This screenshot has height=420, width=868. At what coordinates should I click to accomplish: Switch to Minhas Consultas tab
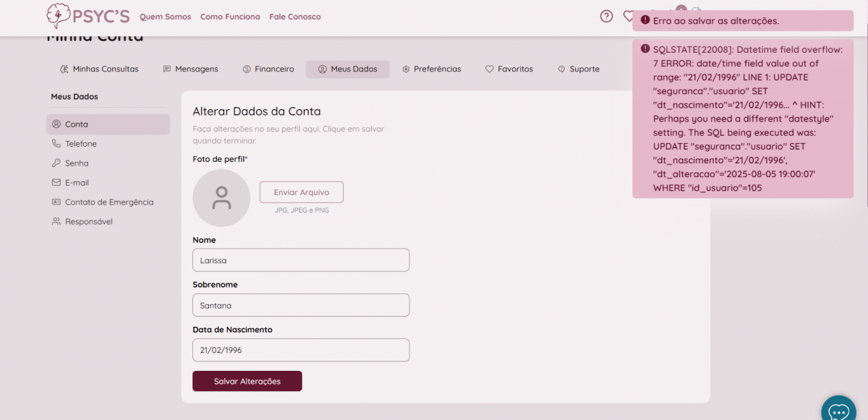point(99,69)
